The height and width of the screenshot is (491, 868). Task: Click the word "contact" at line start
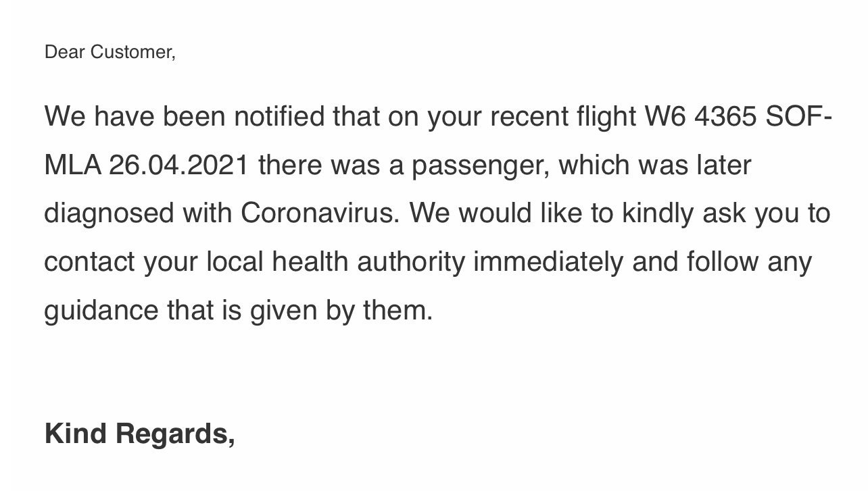(89, 262)
